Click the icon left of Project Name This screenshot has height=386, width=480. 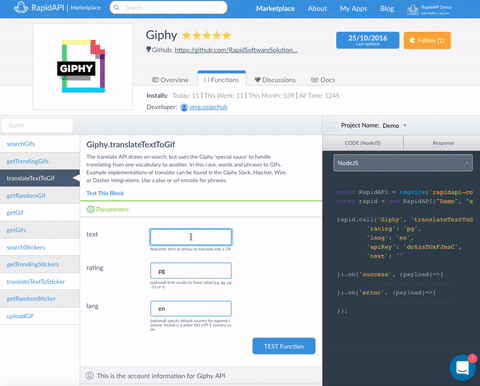point(332,125)
